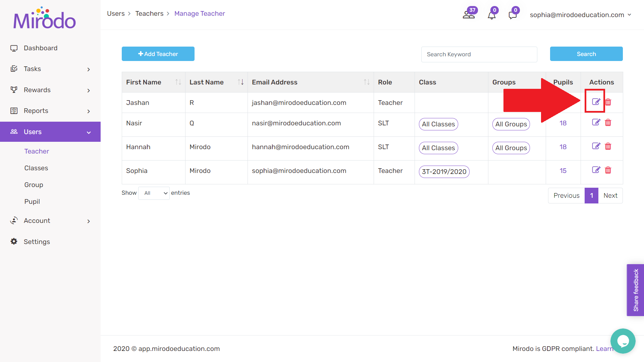Viewport: 644px width, 362px height.
Task: Click the Learn GDPR link
Action: (x=604, y=349)
